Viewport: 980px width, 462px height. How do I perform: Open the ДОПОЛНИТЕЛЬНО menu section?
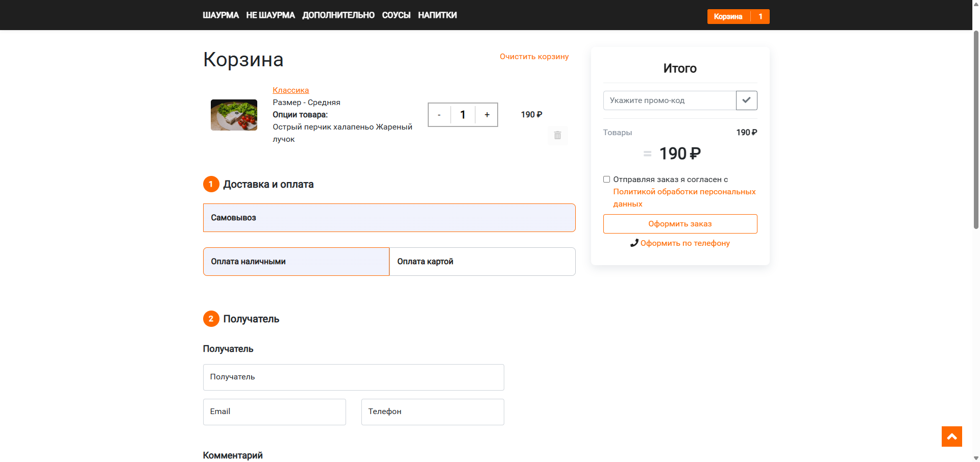pos(338,15)
